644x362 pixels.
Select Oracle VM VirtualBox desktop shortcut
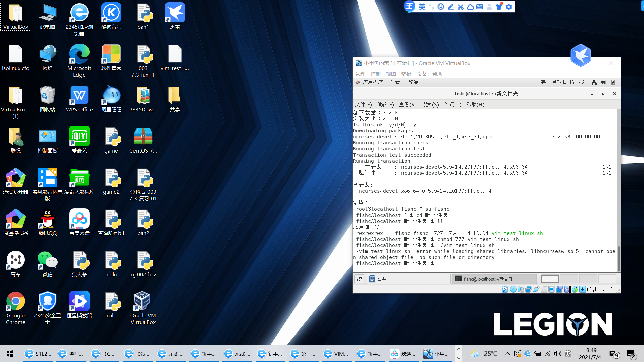point(143,308)
